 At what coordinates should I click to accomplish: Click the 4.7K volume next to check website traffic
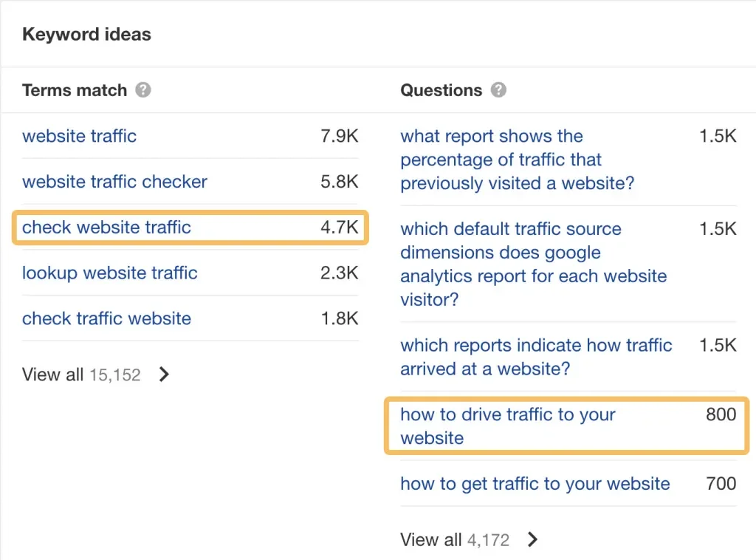click(339, 228)
